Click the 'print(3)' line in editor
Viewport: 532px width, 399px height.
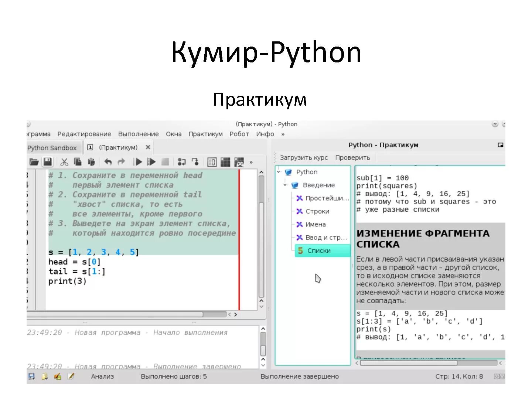point(67,281)
